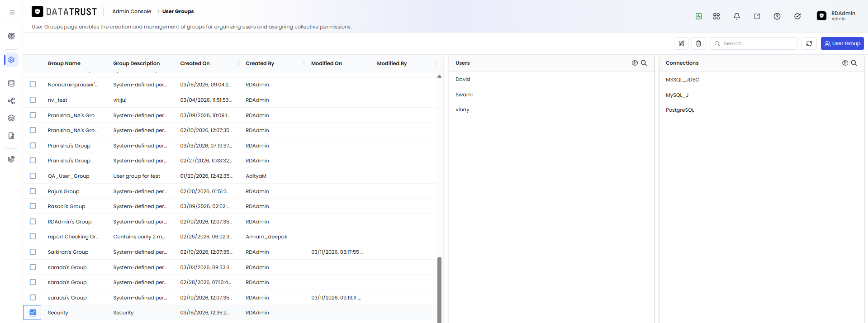The image size is (868, 323).
Task: Click the search icon in Connections panel
Action: click(854, 63)
